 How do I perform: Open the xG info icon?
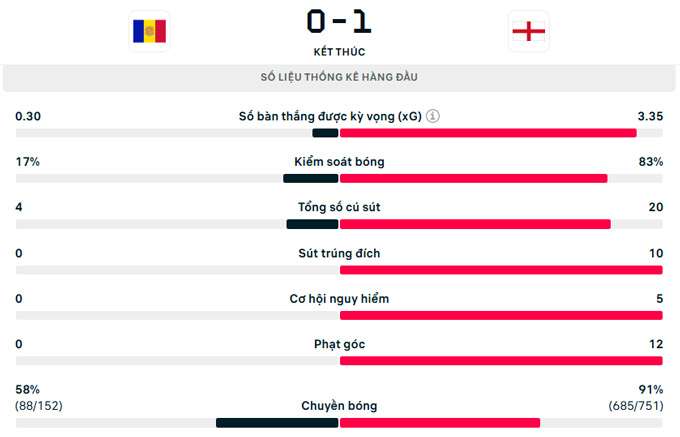point(432,116)
